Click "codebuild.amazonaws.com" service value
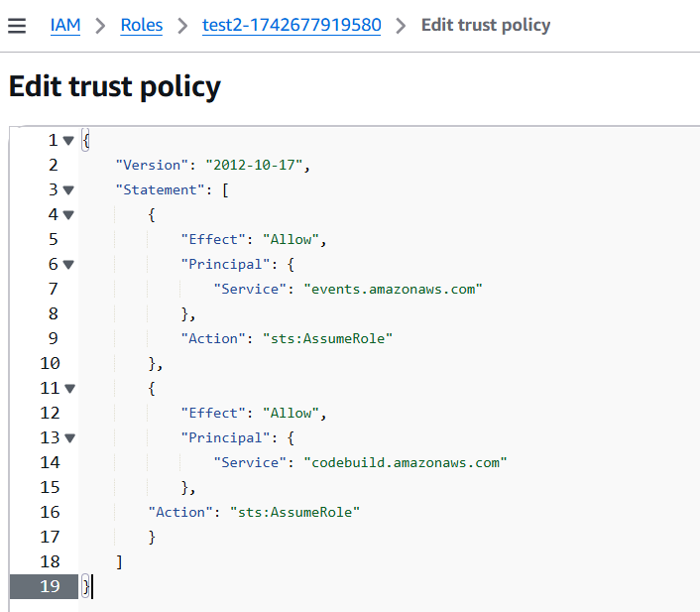The width and height of the screenshot is (700, 612). pyautogui.click(x=405, y=462)
